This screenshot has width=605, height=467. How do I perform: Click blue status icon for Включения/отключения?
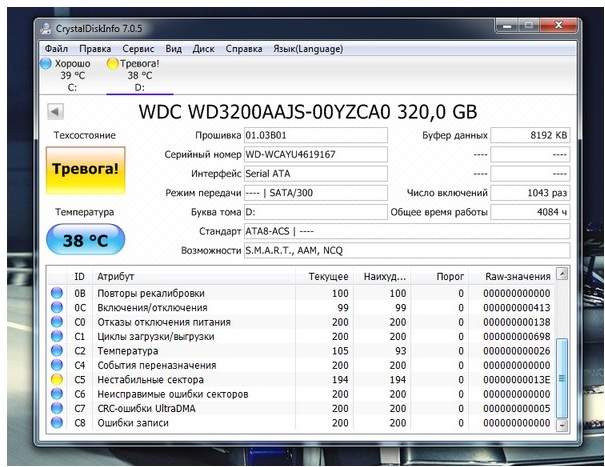pos(57,307)
